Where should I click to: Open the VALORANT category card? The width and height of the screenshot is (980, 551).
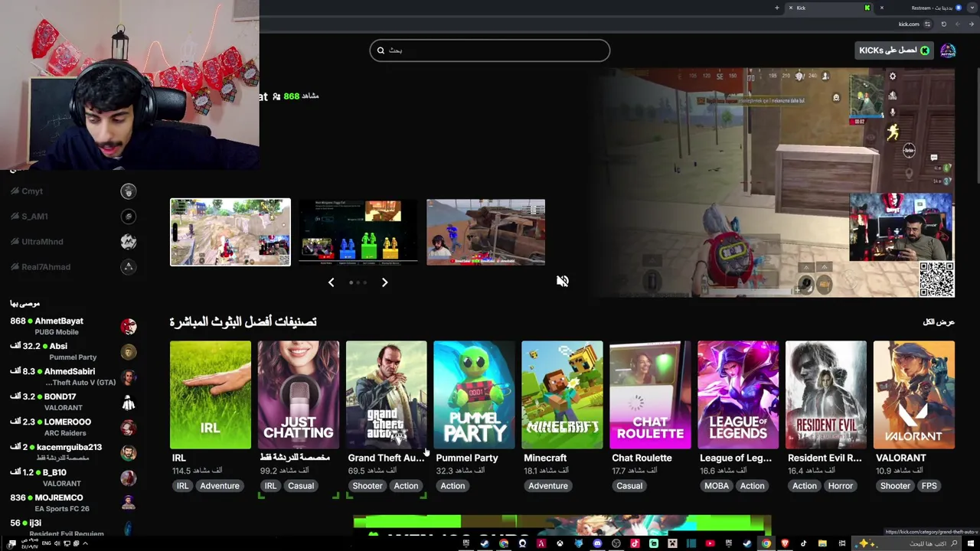click(x=914, y=395)
